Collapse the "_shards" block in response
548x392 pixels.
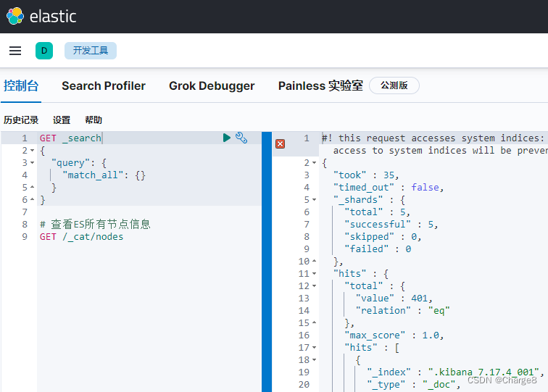[x=314, y=200]
